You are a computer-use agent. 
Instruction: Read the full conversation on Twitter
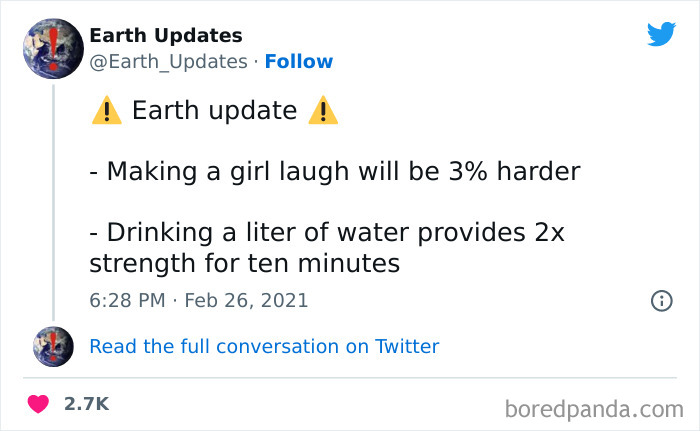[264, 346]
